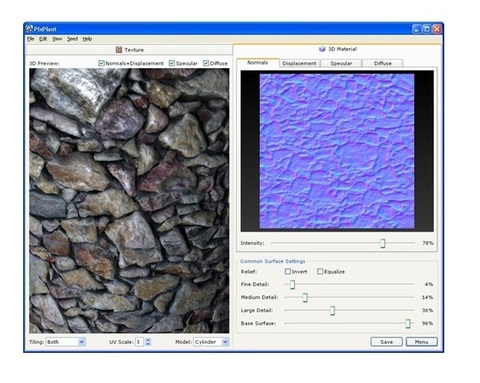Click the Base Surface slider handle
The image size is (480, 383).
[408, 323]
